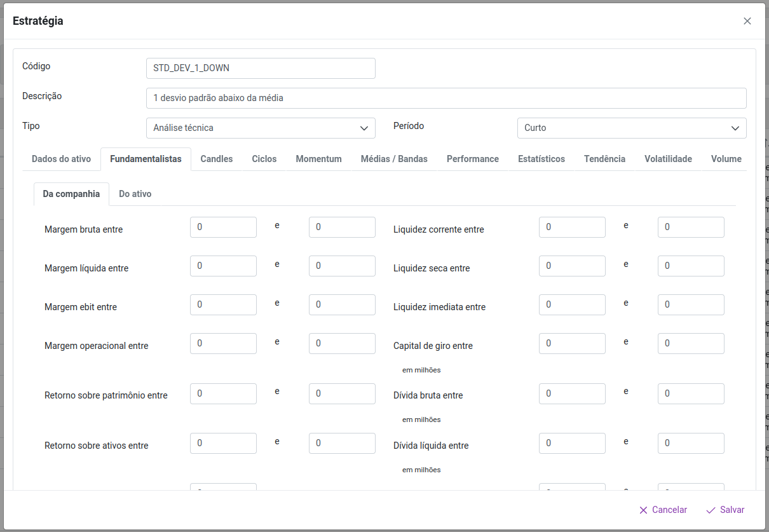Switch to the Volume tab
This screenshot has width=769, height=532.
[726, 159]
